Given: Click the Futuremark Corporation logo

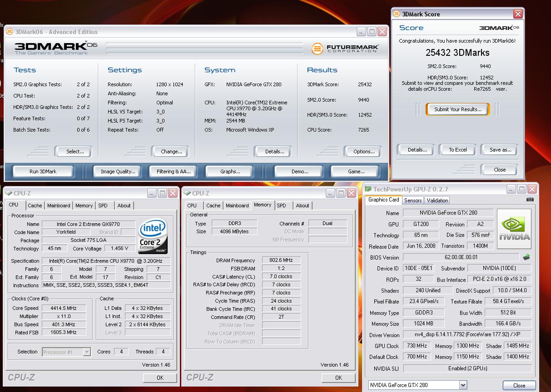Looking at the screenshot, I should [345, 48].
